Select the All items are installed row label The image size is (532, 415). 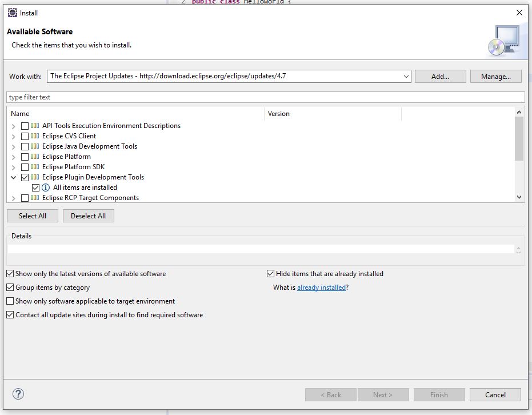[x=85, y=187]
